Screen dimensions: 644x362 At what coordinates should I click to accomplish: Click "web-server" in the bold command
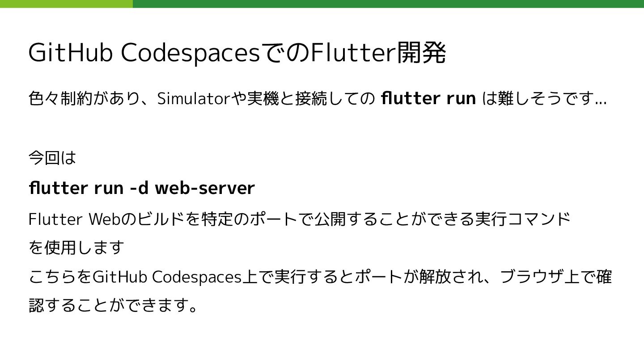coord(205,188)
